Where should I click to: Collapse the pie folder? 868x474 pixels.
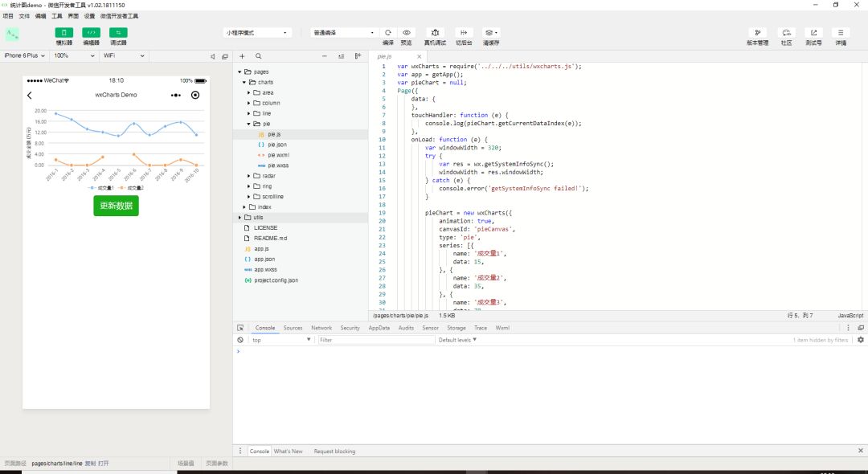click(249, 124)
